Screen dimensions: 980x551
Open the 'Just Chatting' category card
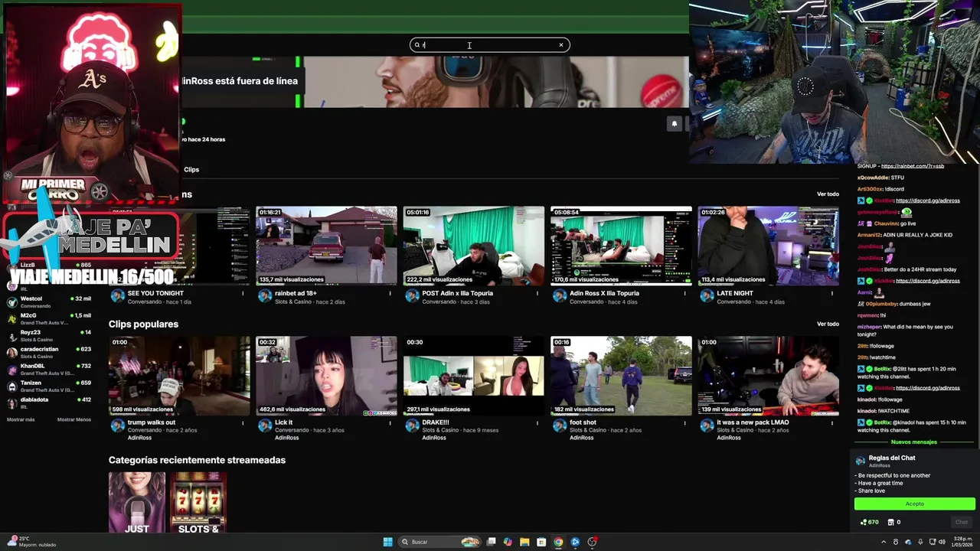pyautogui.click(x=137, y=503)
